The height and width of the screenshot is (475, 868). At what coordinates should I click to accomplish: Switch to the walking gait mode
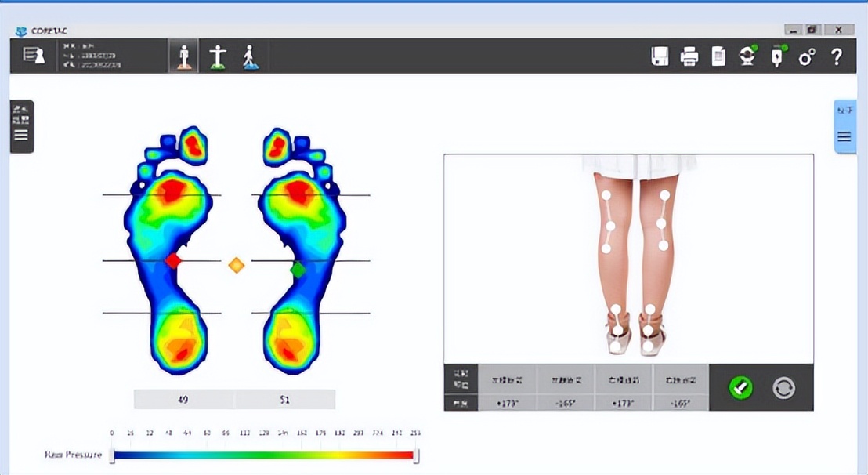point(250,56)
